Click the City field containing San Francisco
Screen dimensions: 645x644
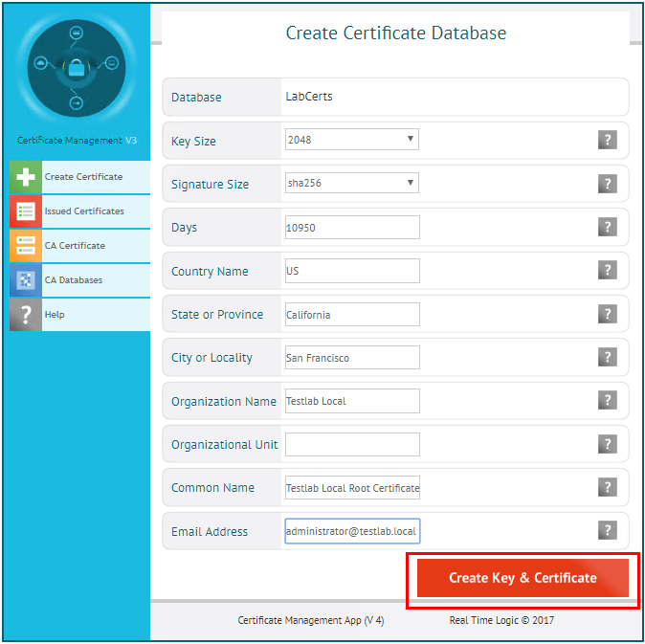click(352, 358)
